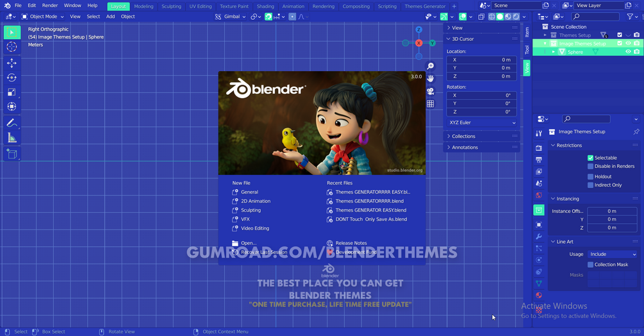Open the Gimbal orientation dropdown
The width and height of the screenshot is (644, 336).
point(231,17)
